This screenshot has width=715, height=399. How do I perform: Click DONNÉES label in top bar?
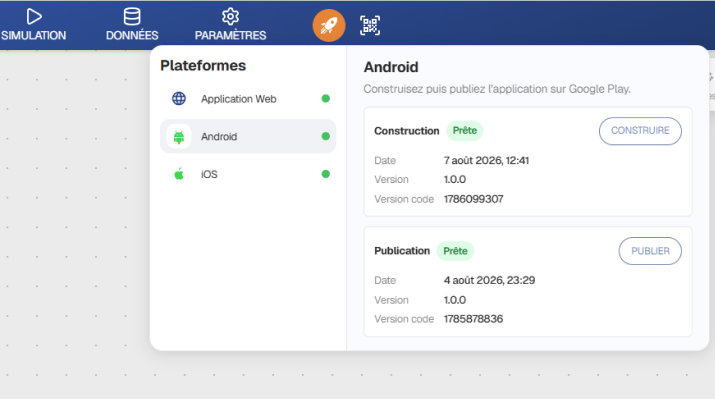tap(132, 36)
